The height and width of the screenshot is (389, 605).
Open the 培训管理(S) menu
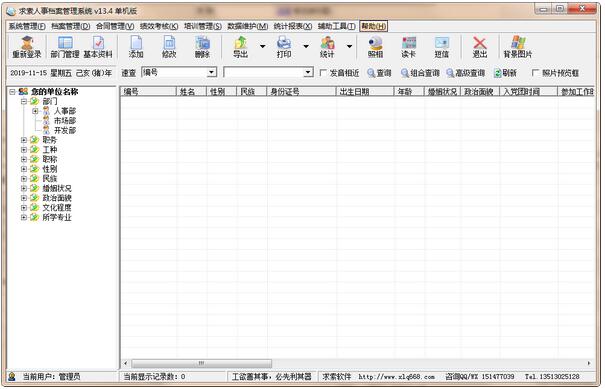203,26
